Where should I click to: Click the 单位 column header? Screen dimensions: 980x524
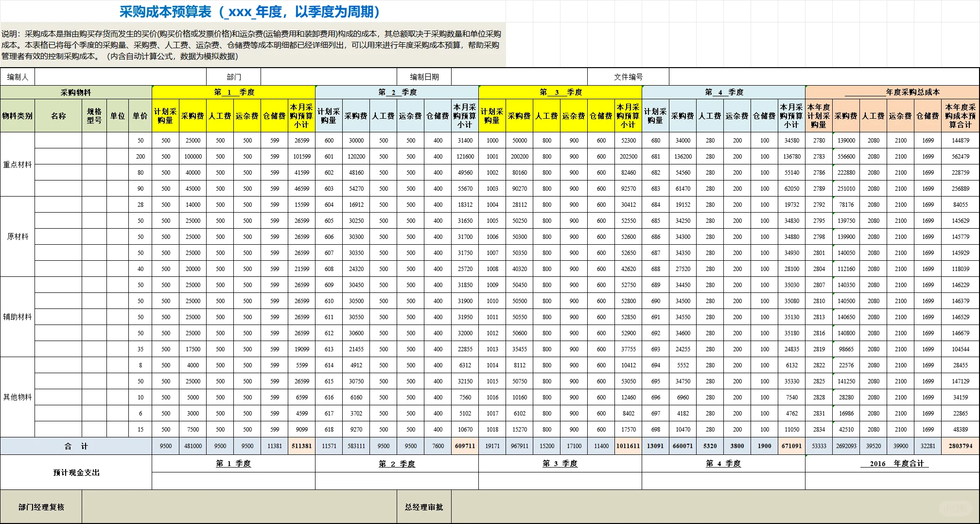pos(118,116)
